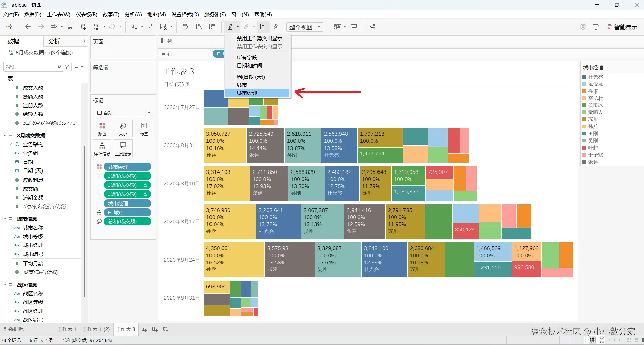644x345 pixels.
Task: Click the redo forward arrow in toolbar
Action: pyautogui.click(x=41, y=27)
